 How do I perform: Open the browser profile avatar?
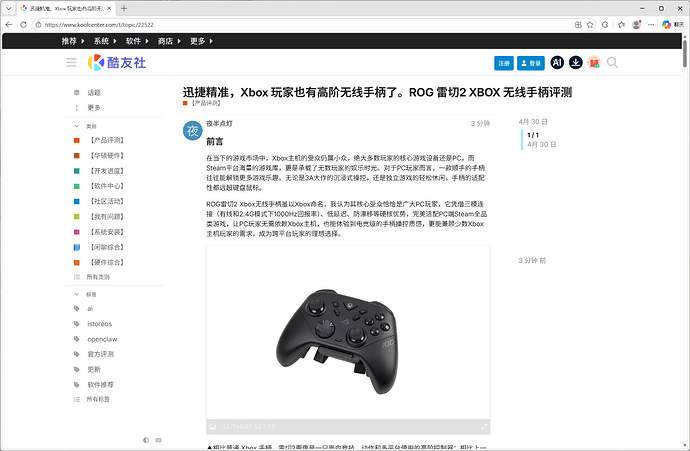point(636,25)
